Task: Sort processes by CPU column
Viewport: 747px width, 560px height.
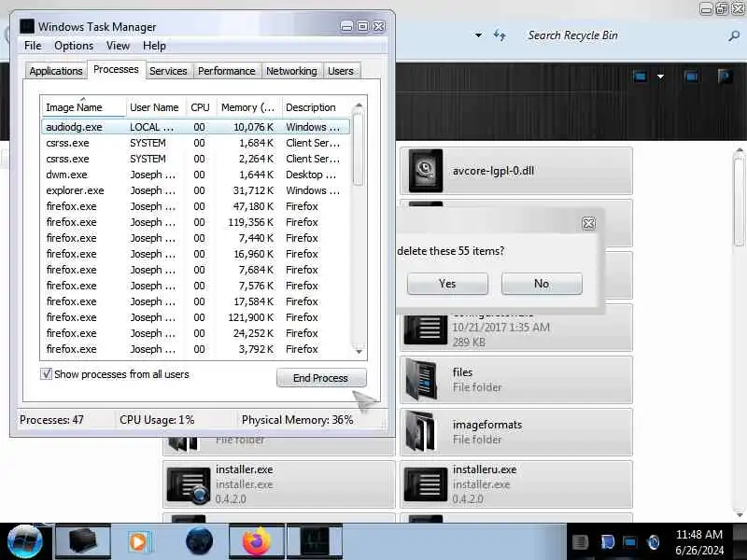Action: (200, 107)
